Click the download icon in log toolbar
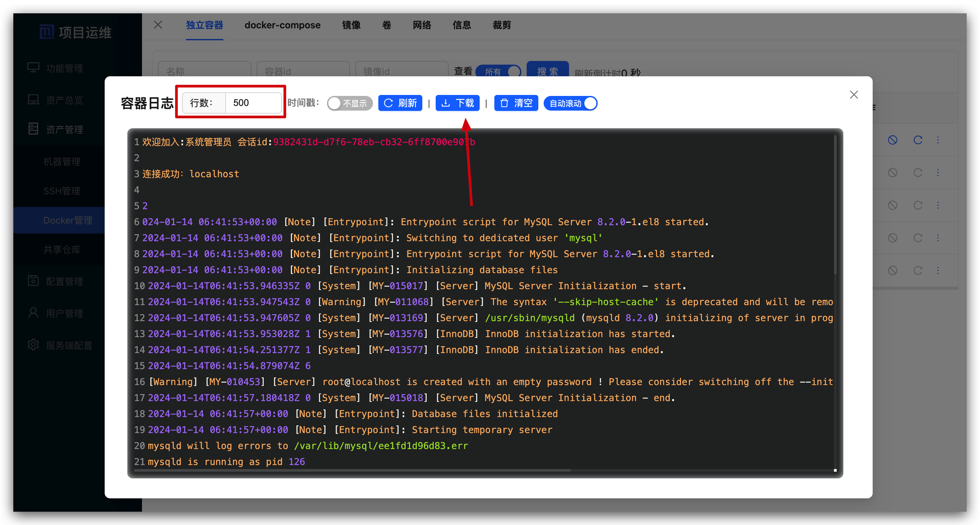The width and height of the screenshot is (980, 525). pos(445,103)
